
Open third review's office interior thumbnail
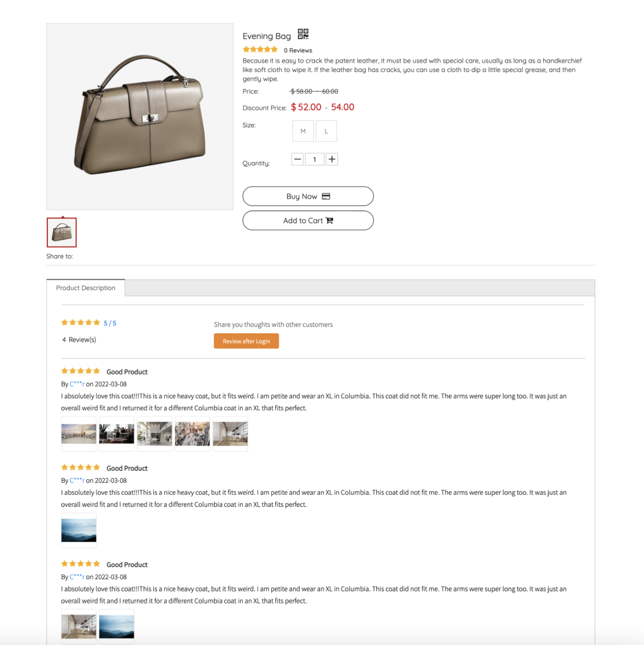79,627
